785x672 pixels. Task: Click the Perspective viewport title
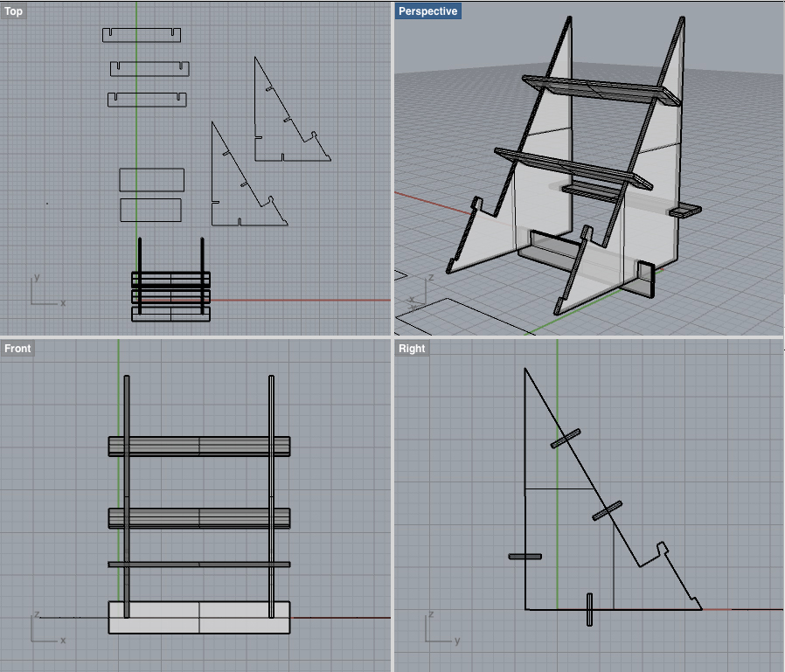point(427,11)
